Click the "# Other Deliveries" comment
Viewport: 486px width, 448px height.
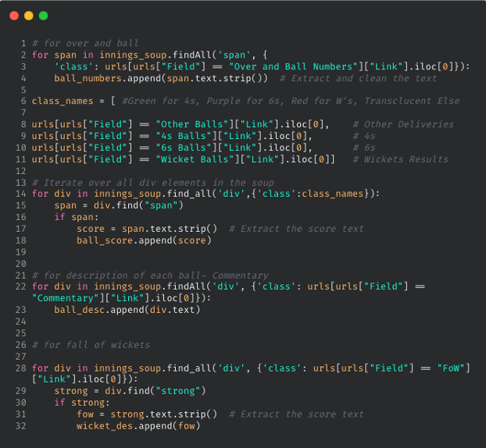pos(402,125)
